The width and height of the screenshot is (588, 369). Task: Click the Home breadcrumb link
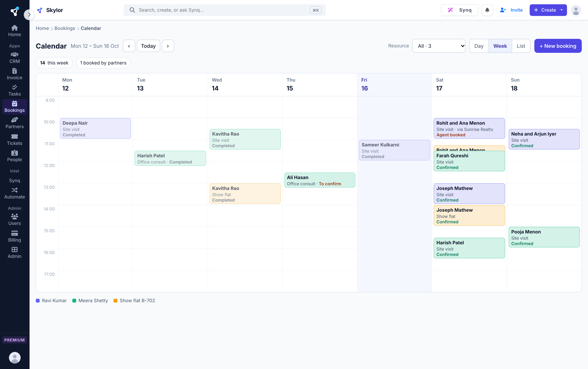pyautogui.click(x=42, y=28)
